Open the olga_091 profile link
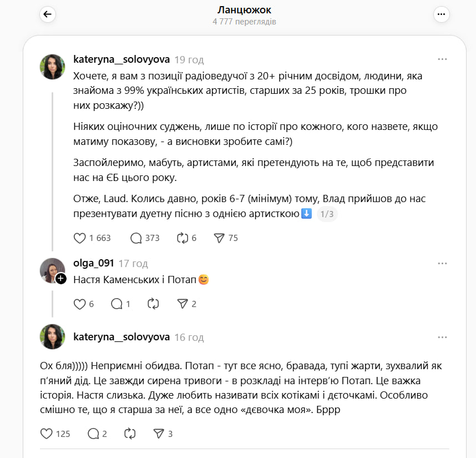 coord(93,263)
